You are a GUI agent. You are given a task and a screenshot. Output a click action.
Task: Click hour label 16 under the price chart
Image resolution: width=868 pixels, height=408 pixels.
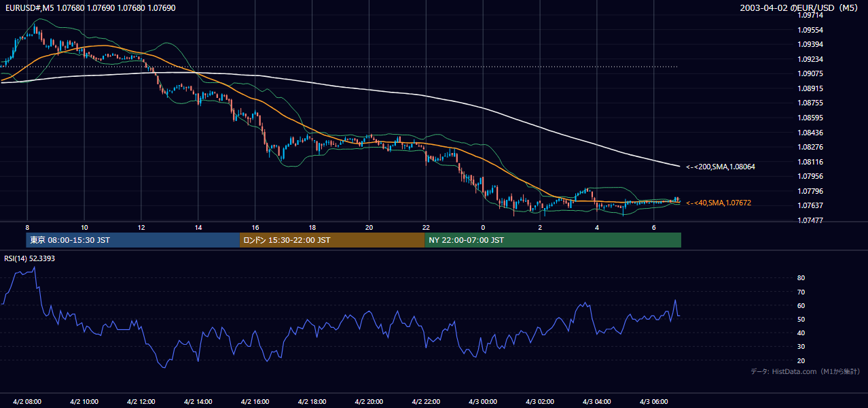pyautogui.click(x=255, y=227)
